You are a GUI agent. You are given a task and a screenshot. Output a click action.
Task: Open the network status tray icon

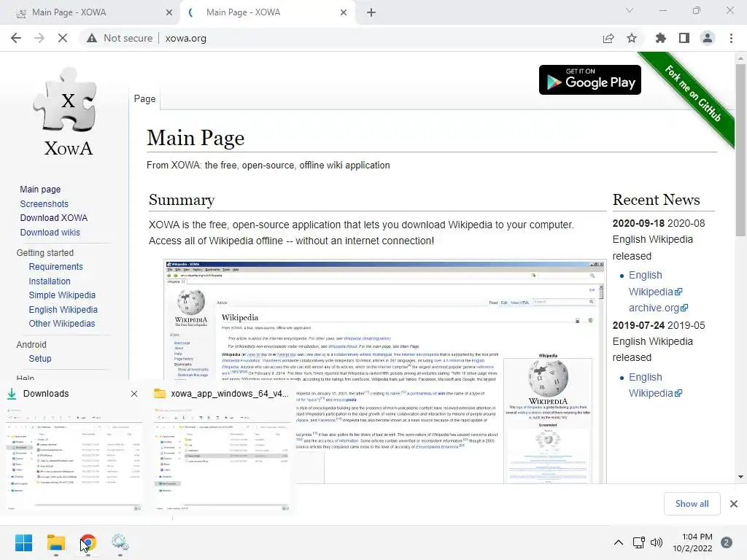pyautogui.click(x=638, y=542)
